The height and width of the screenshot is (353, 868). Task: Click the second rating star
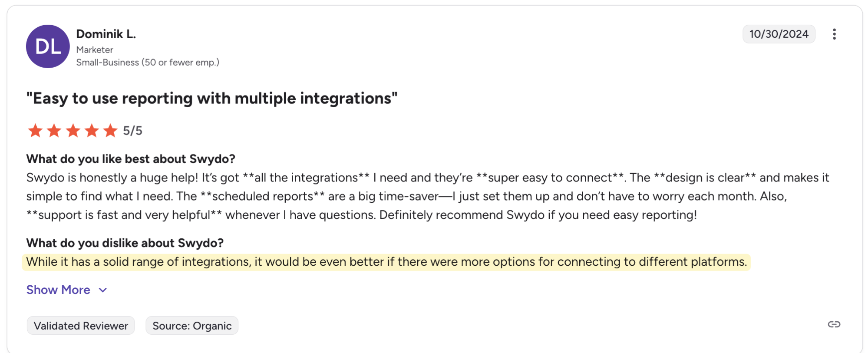click(x=54, y=130)
